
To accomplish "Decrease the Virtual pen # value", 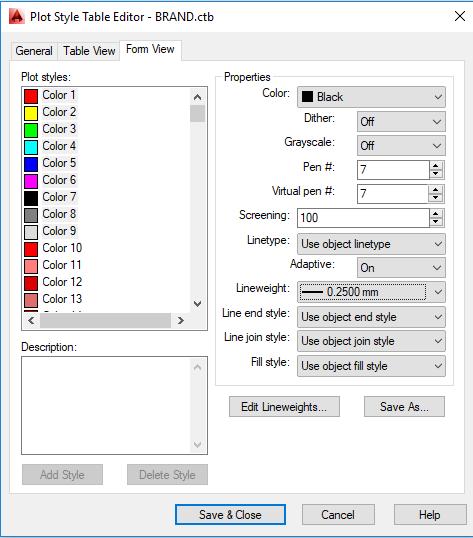I will coord(436,198).
